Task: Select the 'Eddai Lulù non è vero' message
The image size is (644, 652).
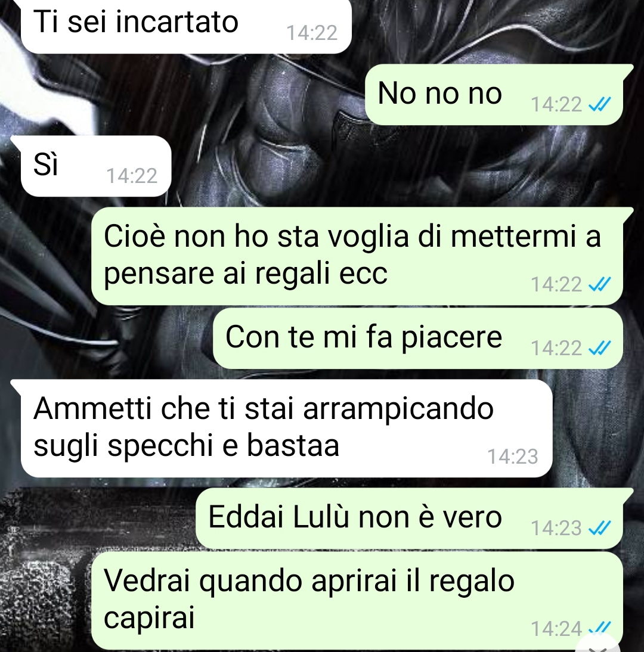Action: click(x=410, y=518)
